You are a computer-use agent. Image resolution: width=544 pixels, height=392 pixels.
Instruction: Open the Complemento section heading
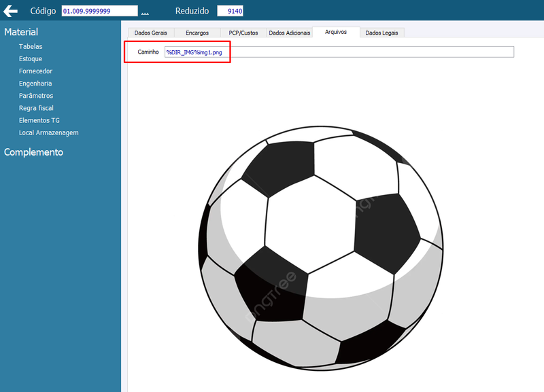[33, 152]
